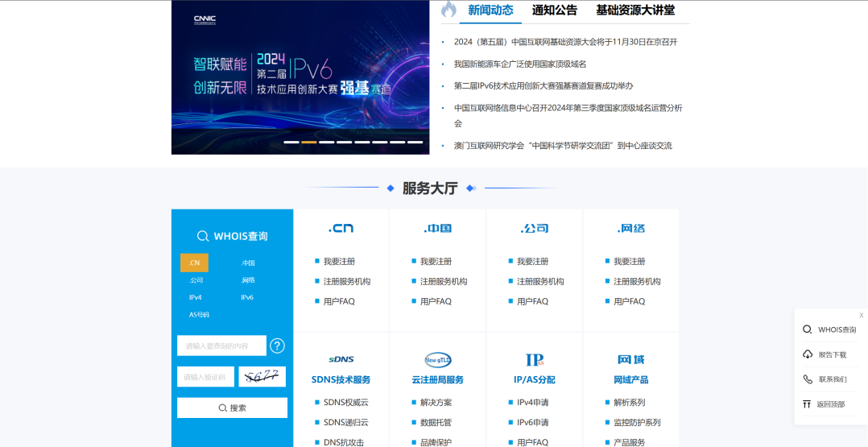
Task: Click the 联系我们 phone icon
Action: pyautogui.click(x=808, y=379)
